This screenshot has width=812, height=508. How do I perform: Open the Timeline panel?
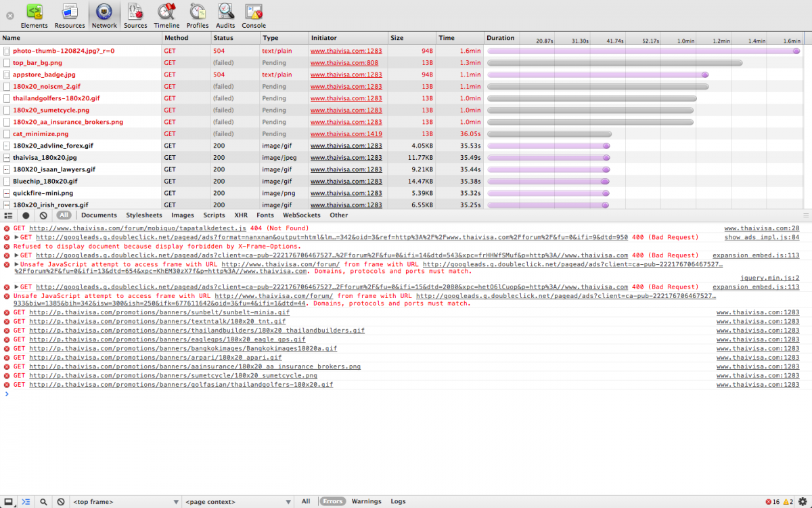tap(166, 16)
